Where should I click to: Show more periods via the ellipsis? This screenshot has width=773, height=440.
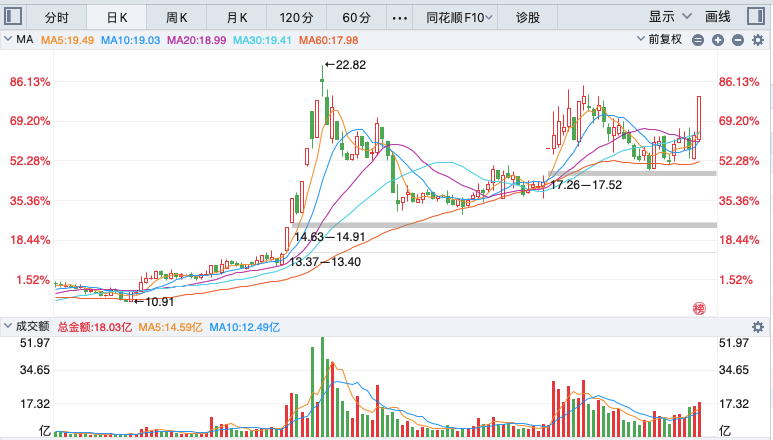point(399,18)
